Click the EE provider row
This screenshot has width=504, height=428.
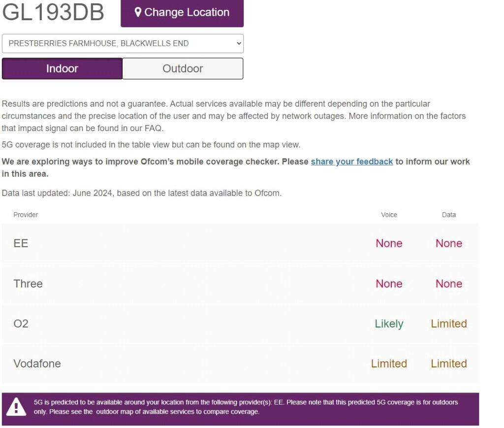(240, 243)
